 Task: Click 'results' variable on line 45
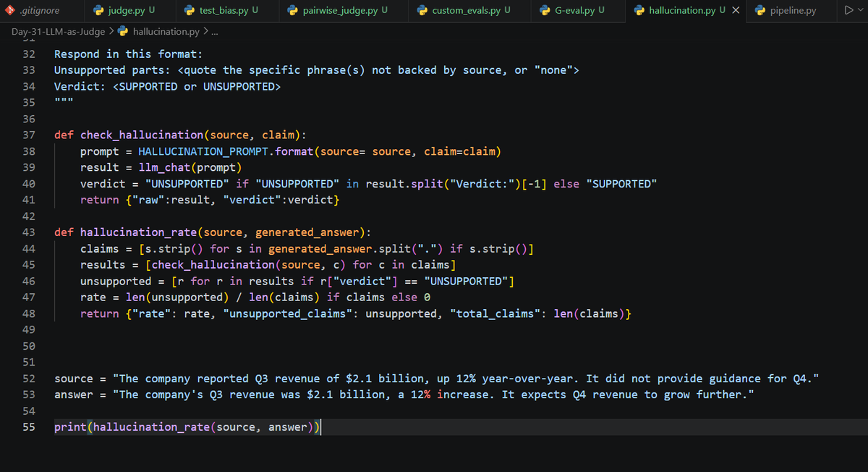tap(103, 265)
